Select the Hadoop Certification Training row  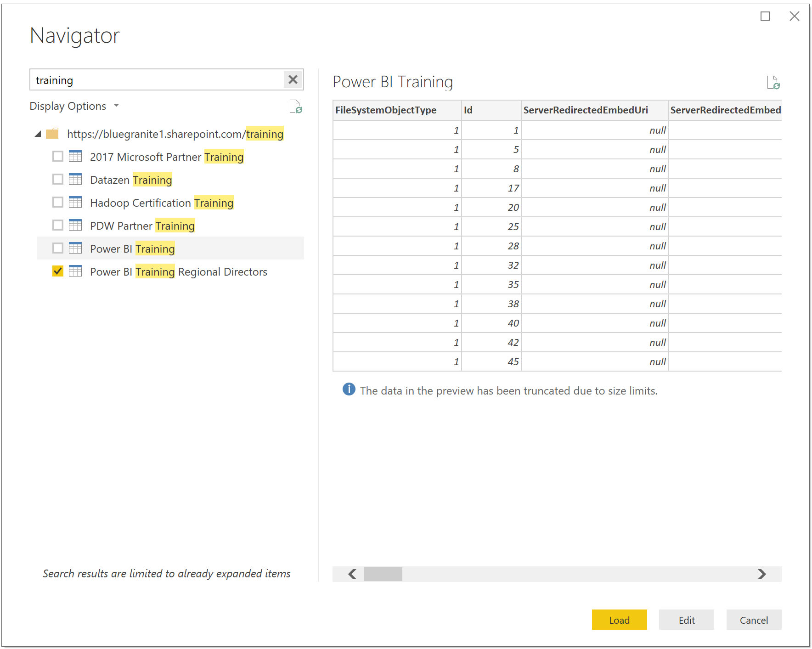click(x=170, y=202)
